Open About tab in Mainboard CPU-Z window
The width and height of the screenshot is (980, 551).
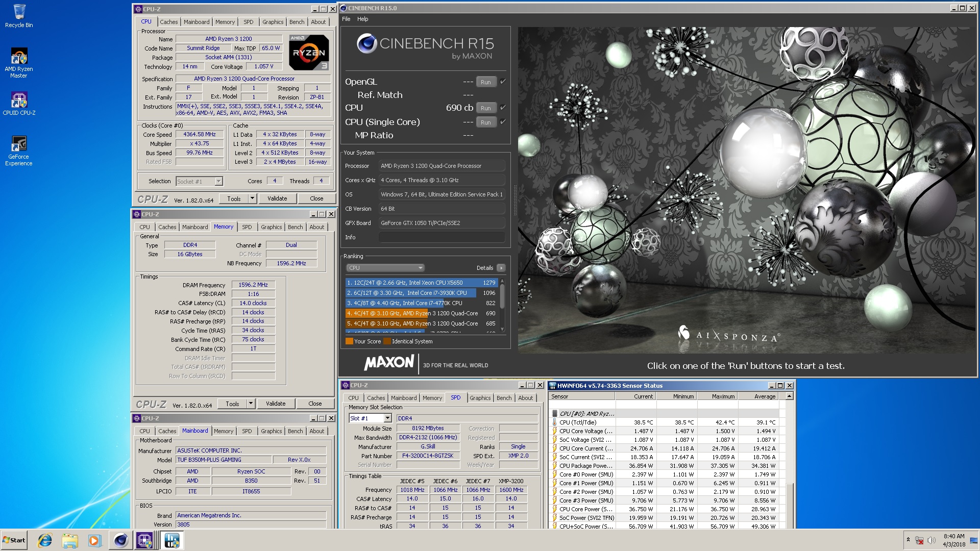tap(316, 431)
